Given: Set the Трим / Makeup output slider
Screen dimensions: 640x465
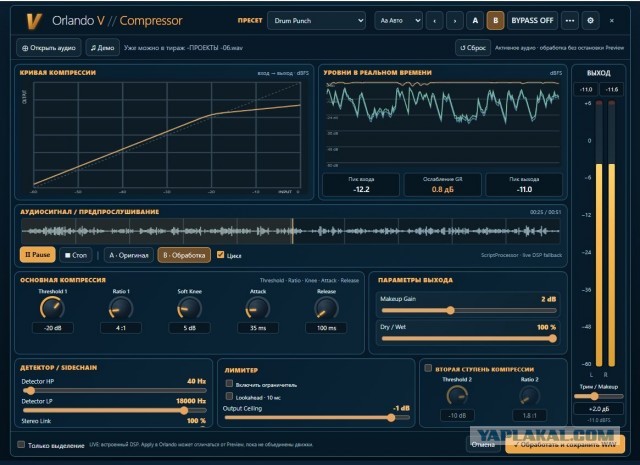Looking at the screenshot, I should [x=598, y=396].
